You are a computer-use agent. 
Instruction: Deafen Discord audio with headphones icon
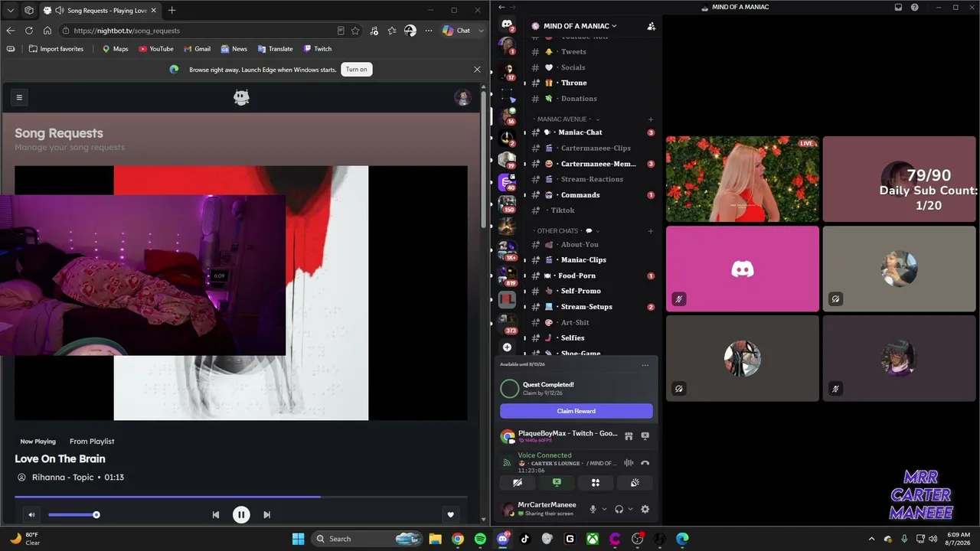pyautogui.click(x=619, y=509)
